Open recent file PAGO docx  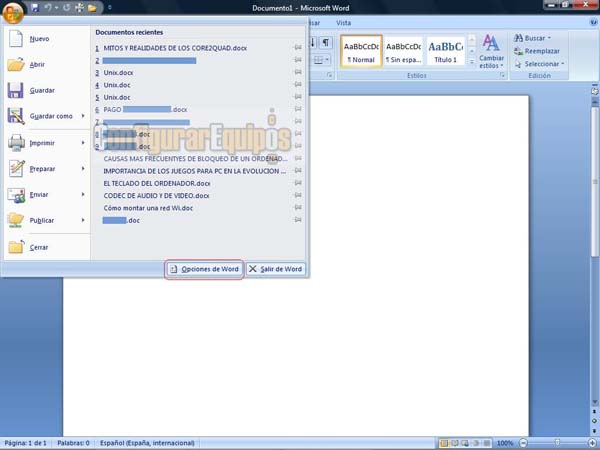(x=145, y=109)
